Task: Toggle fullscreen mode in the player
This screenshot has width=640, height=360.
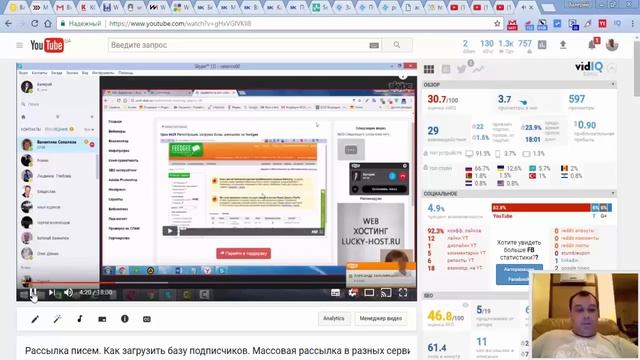Action: tap(403, 292)
